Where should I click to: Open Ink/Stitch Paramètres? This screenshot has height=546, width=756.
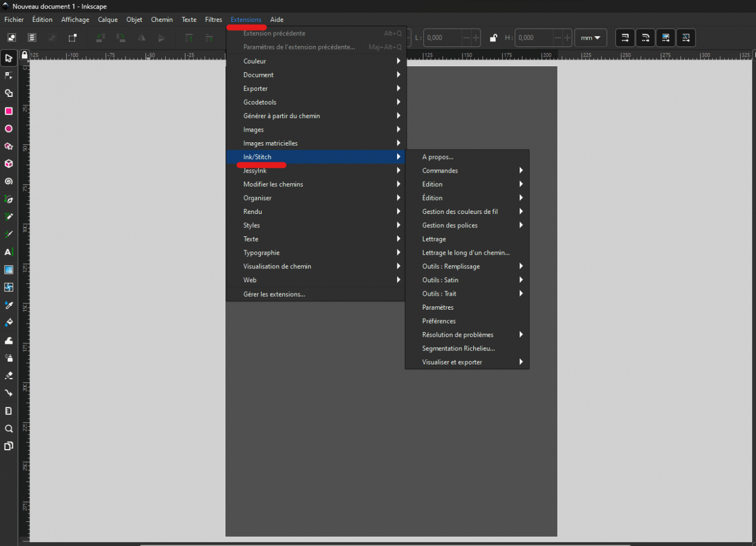click(x=437, y=307)
